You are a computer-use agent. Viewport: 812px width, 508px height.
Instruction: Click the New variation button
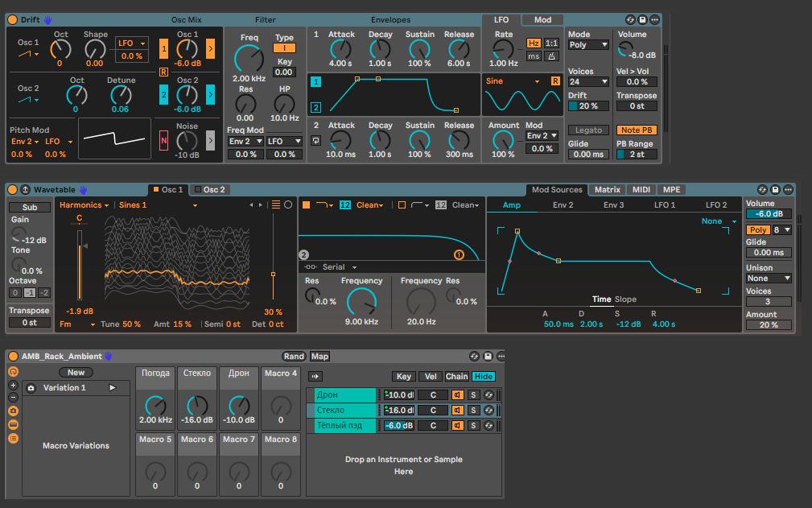click(x=76, y=372)
